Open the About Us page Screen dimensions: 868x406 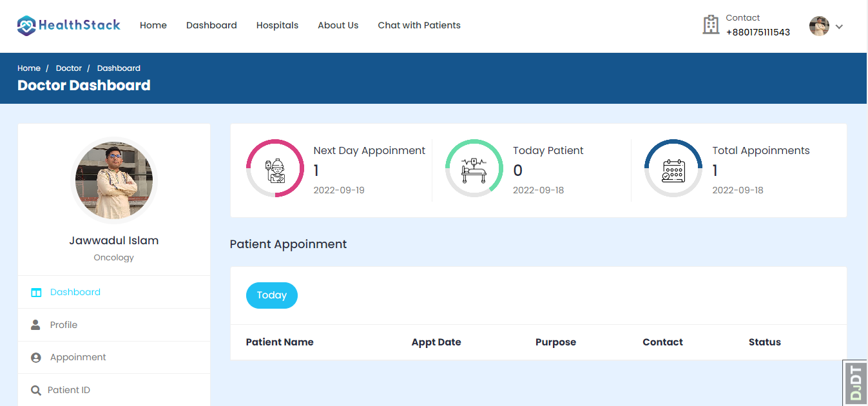(x=338, y=26)
